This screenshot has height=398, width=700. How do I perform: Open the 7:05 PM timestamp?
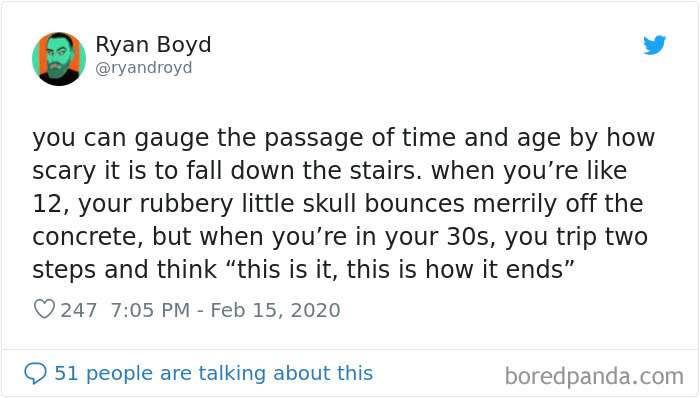[150, 310]
